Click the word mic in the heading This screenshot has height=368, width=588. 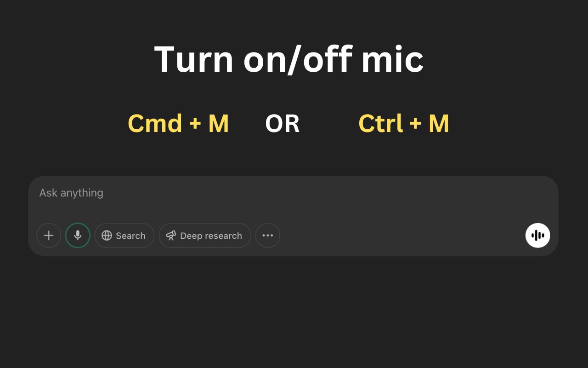point(392,60)
